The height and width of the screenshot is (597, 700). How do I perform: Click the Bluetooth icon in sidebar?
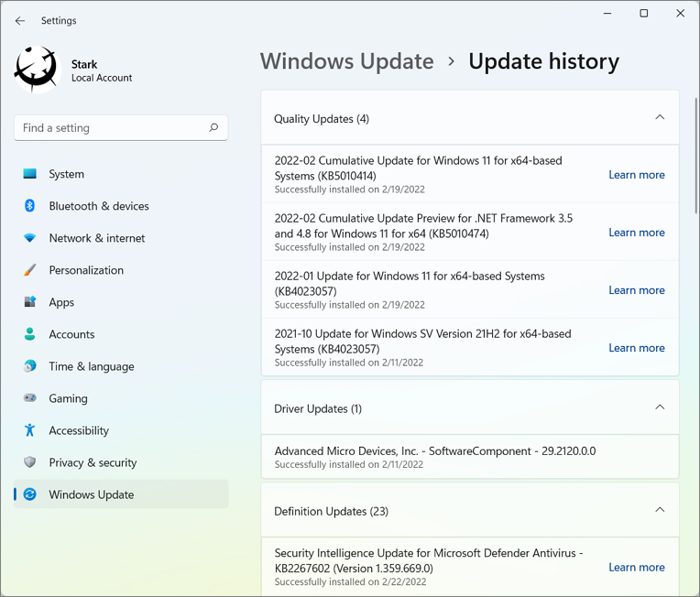pos(30,206)
